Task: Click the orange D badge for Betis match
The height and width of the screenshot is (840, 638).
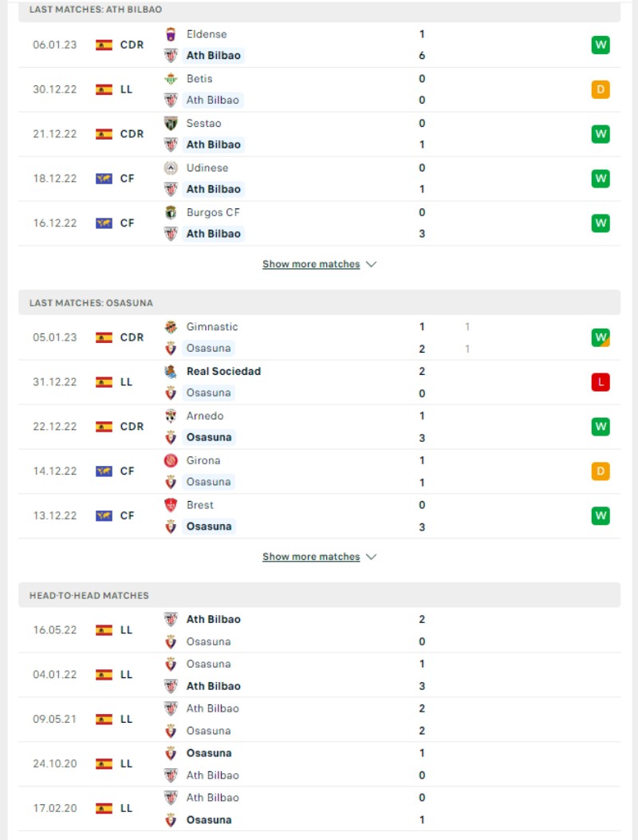Action: (601, 89)
